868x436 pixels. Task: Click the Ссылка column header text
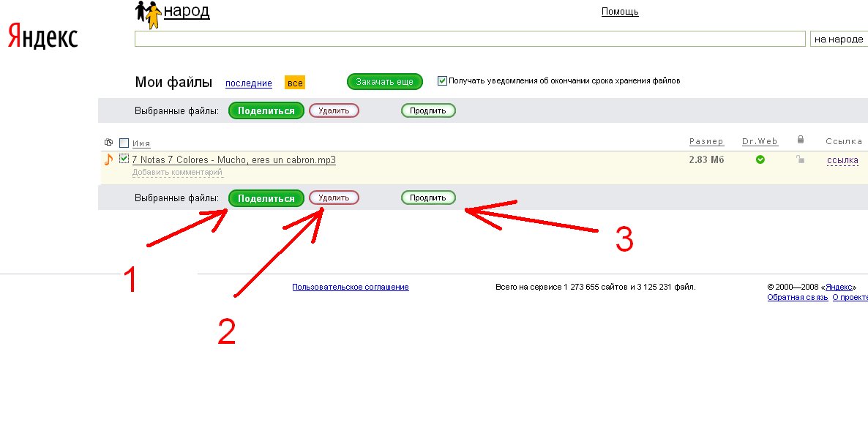[x=844, y=142]
